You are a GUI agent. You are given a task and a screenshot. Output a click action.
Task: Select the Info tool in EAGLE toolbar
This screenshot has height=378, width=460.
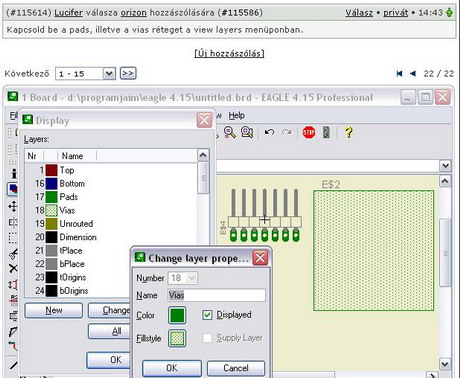point(14,173)
